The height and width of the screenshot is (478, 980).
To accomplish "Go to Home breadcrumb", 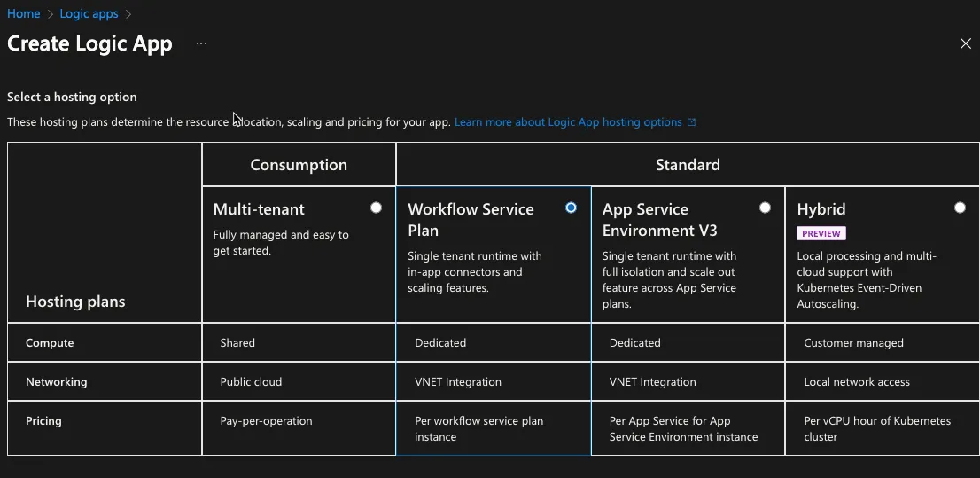I will (x=24, y=13).
